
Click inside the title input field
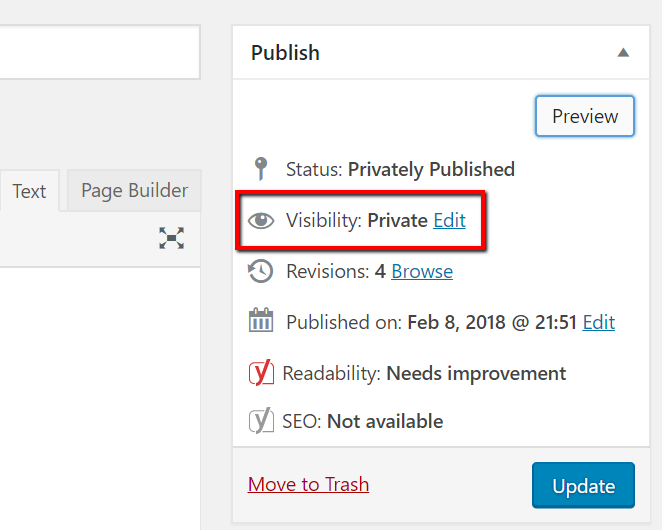[98, 53]
